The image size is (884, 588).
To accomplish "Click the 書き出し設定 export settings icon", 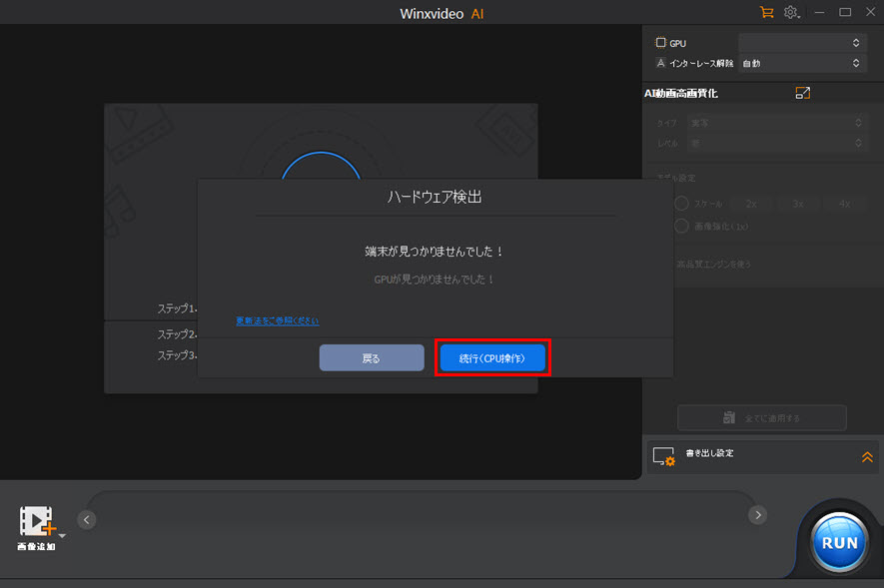I will [x=664, y=456].
